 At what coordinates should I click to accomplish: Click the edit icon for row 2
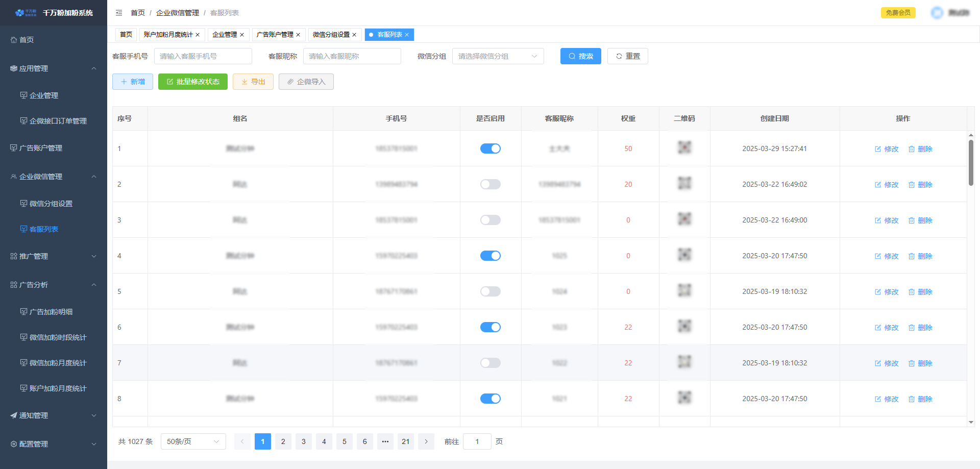[878, 185]
